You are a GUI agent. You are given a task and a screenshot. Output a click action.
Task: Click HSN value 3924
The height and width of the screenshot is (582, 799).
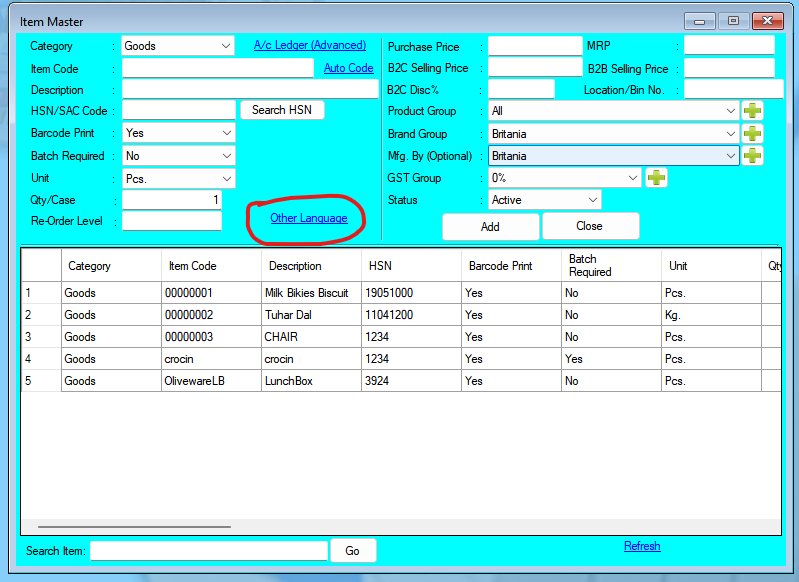pyautogui.click(x=411, y=381)
